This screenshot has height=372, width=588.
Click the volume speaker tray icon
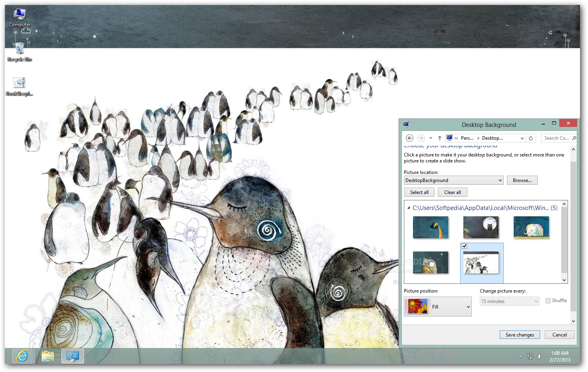(540, 356)
